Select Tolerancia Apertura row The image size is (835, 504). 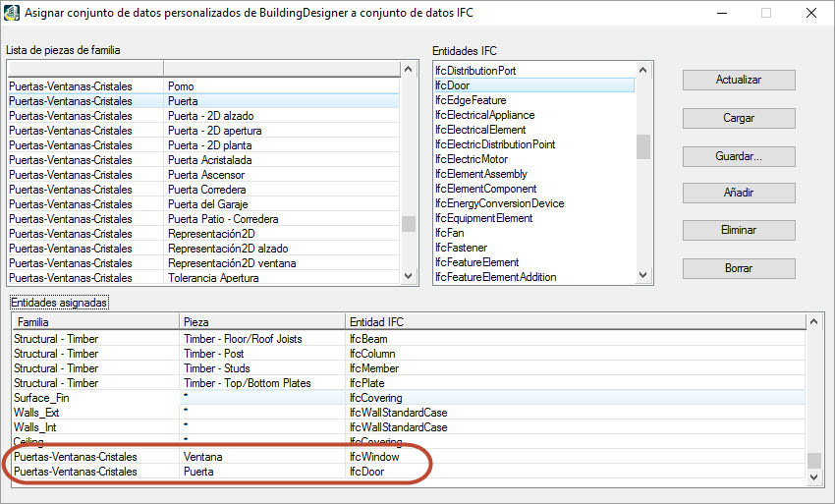click(x=203, y=278)
